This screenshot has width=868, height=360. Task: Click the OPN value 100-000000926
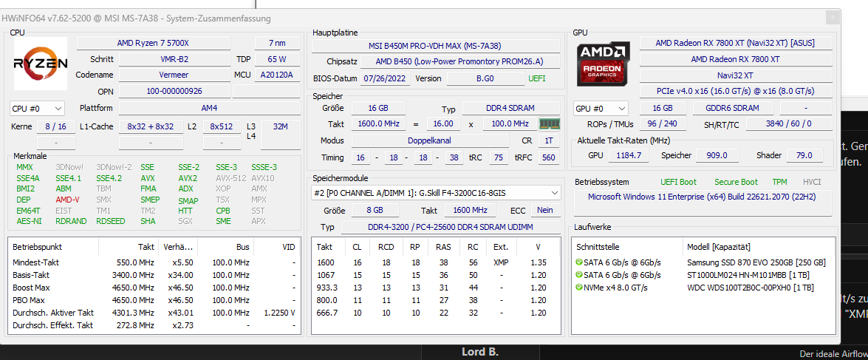tap(175, 91)
